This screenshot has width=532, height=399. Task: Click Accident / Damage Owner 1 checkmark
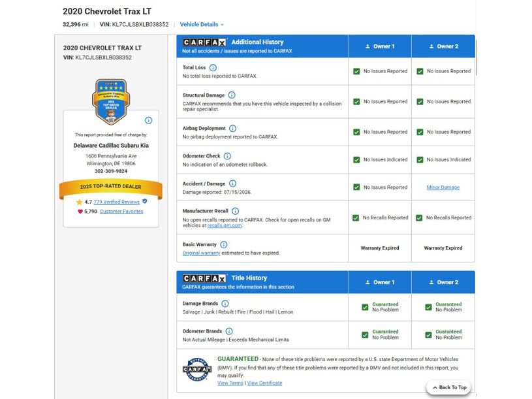pyautogui.click(x=356, y=187)
